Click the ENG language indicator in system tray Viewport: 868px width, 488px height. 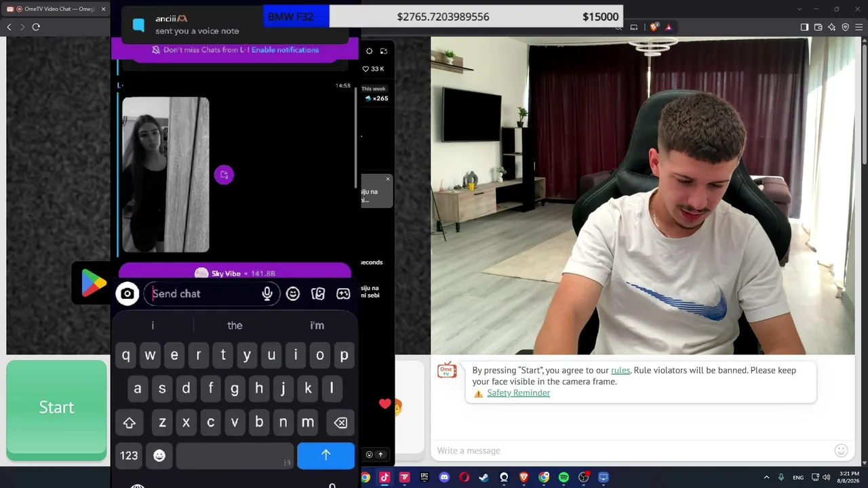pos(798,477)
